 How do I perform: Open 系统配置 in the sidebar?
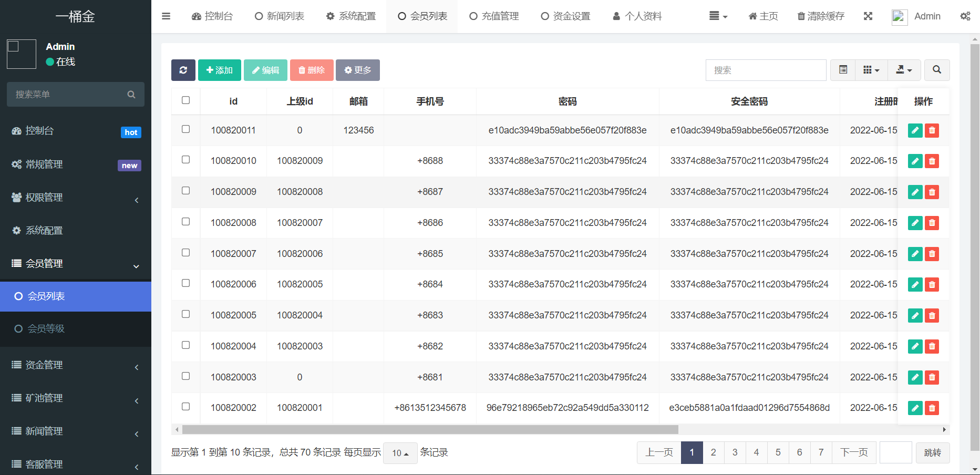point(76,231)
